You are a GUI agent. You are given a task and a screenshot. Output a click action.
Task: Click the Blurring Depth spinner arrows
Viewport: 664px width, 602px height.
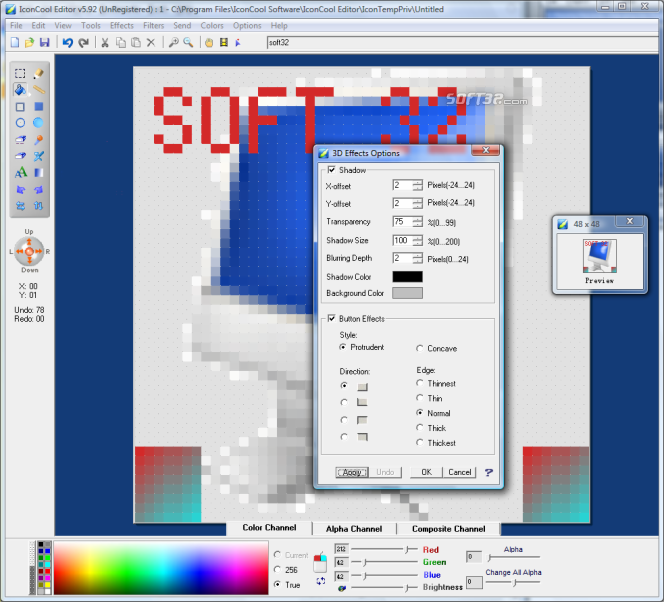(418, 258)
